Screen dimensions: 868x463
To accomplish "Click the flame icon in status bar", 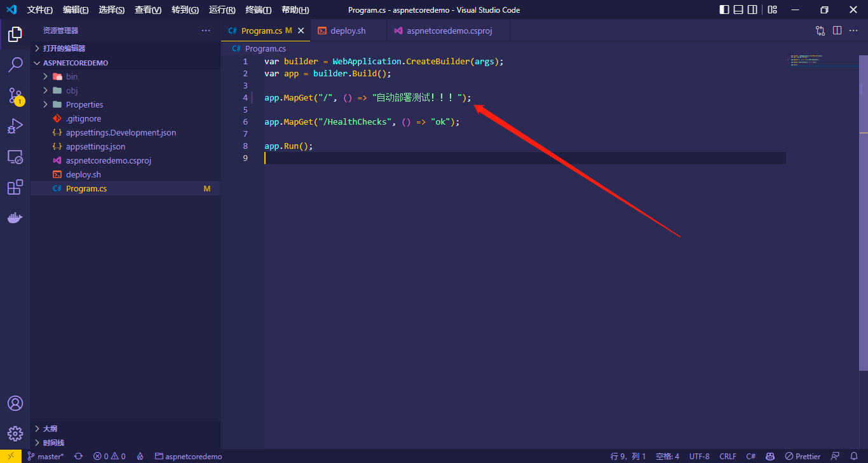I will [x=140, y=456].
